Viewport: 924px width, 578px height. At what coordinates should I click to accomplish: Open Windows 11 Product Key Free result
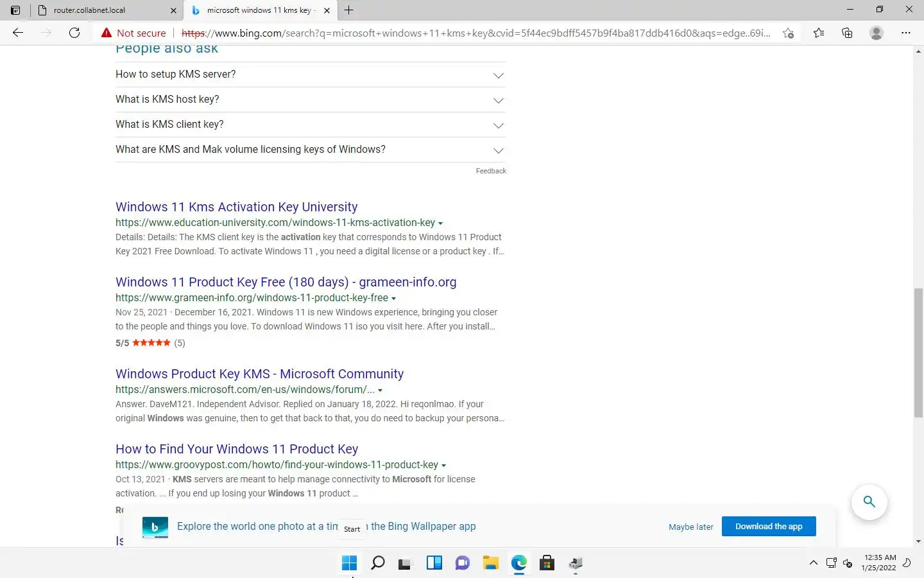(286, 282)
